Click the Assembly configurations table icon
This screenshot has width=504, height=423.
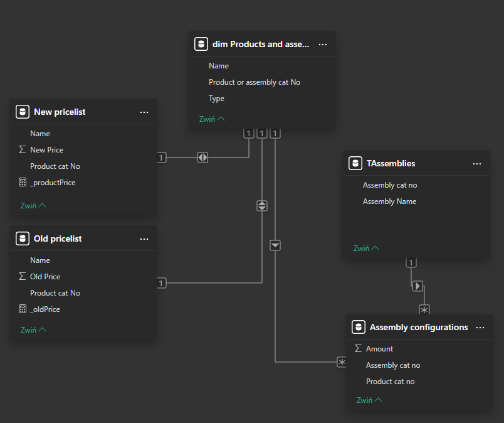point(359,327)
